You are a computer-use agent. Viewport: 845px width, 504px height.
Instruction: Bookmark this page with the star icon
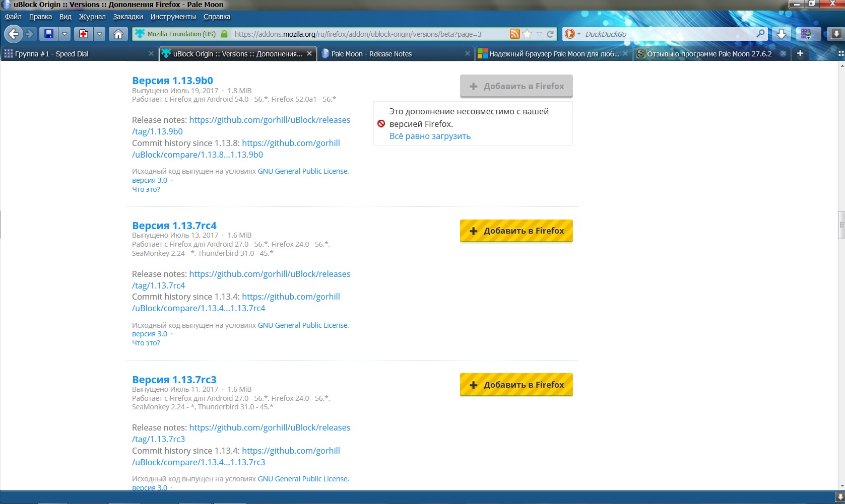coord(527,34)
